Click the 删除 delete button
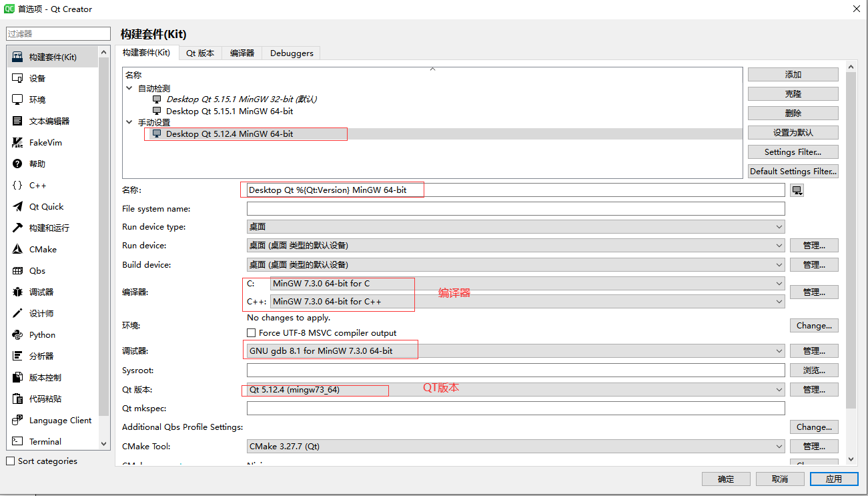 tap(793, 113)
